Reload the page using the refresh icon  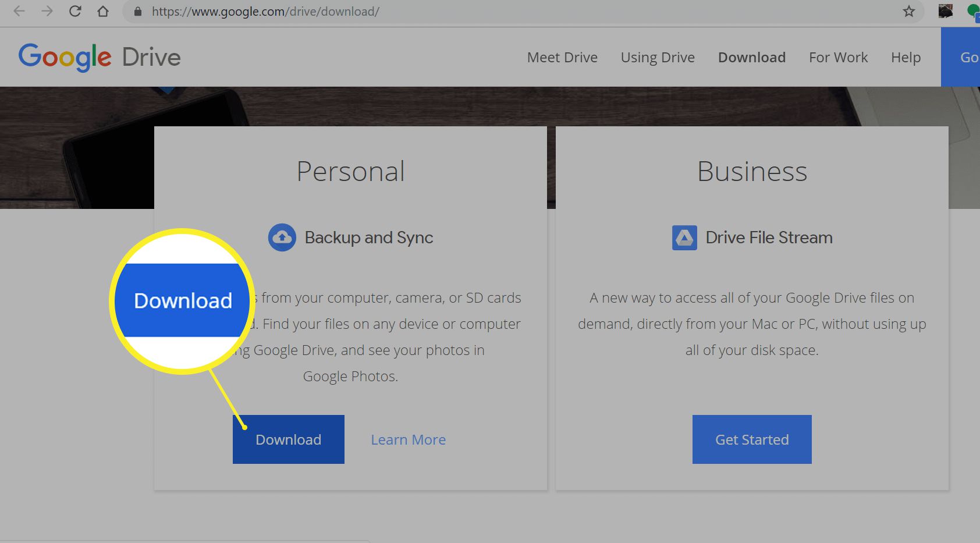click(75, 11)
